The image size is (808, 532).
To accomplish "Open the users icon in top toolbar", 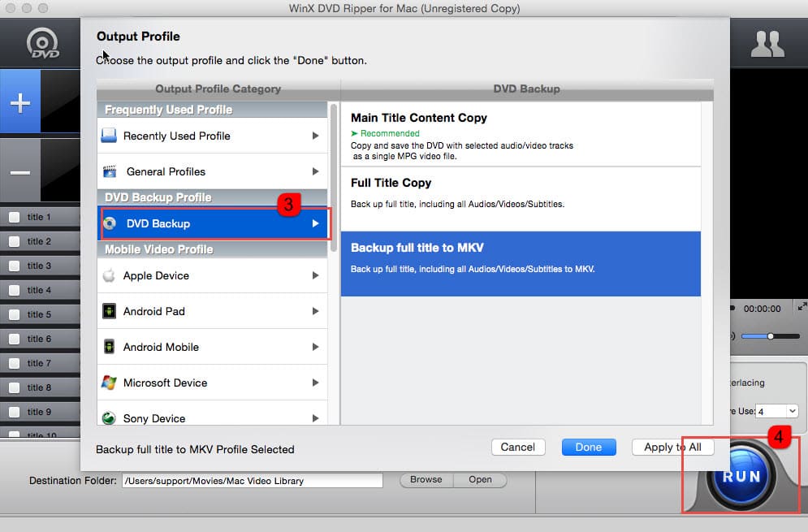I will (x=767, y=45).
